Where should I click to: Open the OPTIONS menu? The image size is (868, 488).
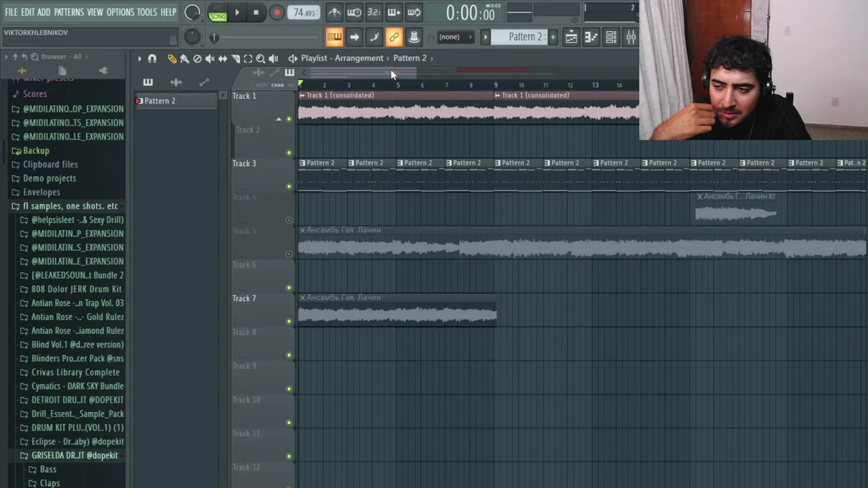coord(121,12)
